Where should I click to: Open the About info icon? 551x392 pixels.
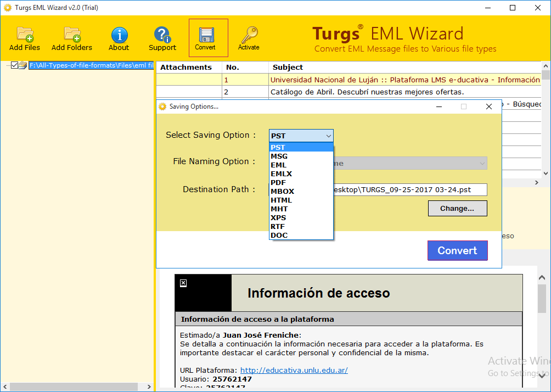119,35
